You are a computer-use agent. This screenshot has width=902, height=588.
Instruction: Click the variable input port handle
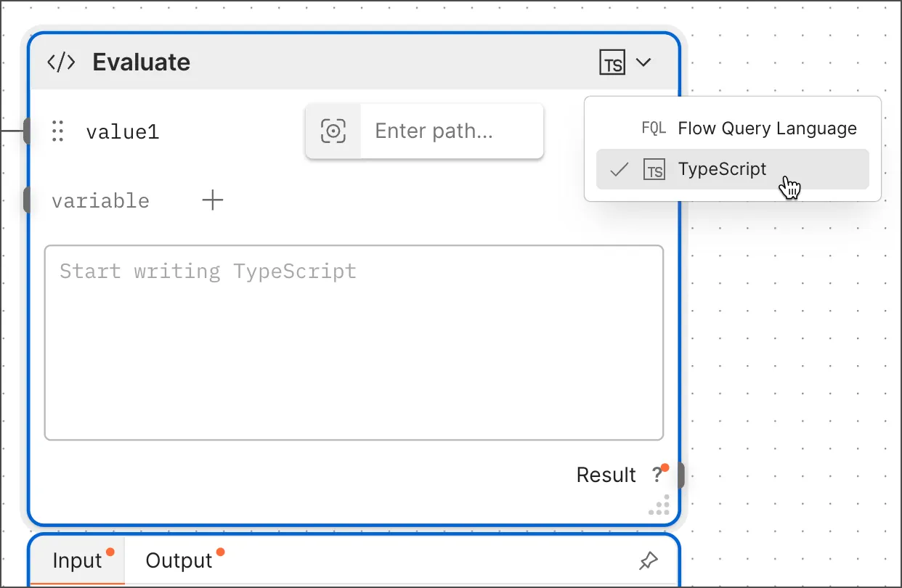(x=27, y=200)
